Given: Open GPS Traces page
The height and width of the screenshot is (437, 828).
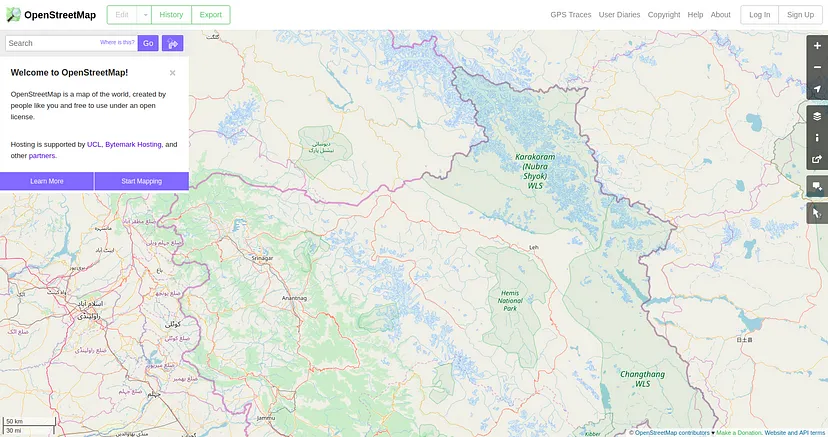Looking at the screenshot, I should coord(571,15).
